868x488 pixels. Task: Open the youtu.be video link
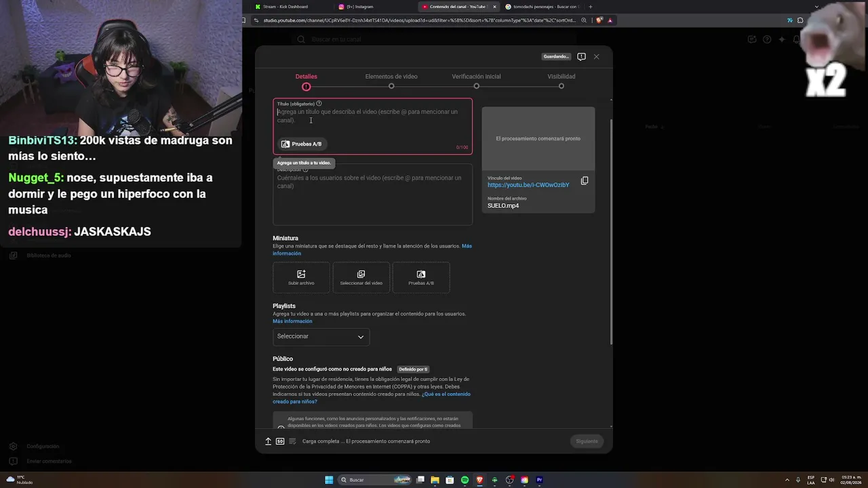(x=528, y=185)
